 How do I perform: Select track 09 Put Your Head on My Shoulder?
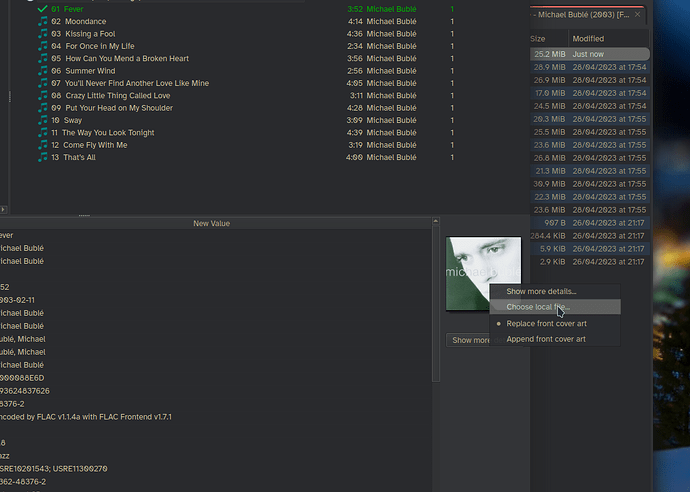tap(246, 107)
